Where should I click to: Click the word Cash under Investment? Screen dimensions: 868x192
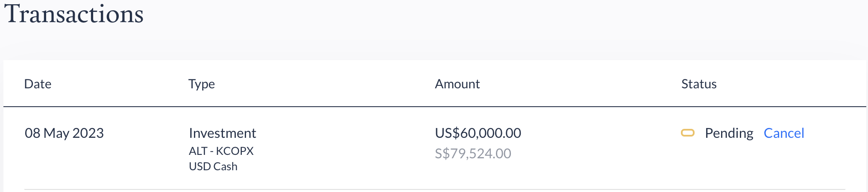(226, 166)
